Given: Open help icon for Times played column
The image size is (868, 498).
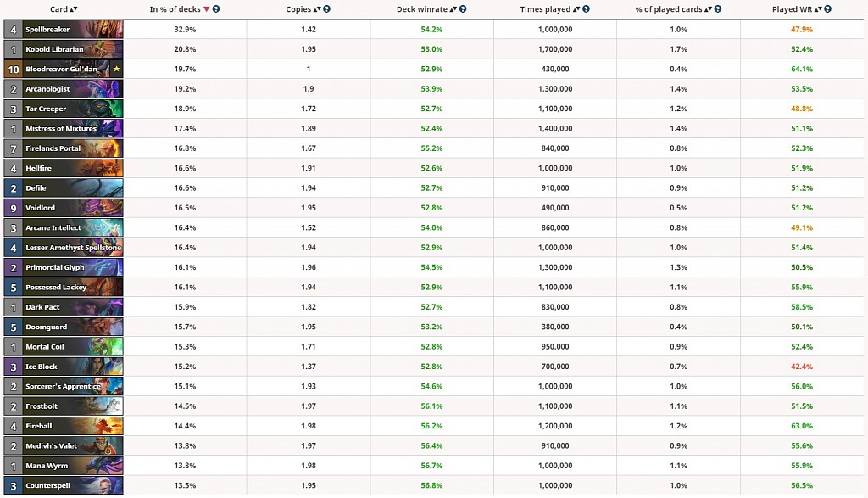Looking at the screenshot, I should 587,9.
